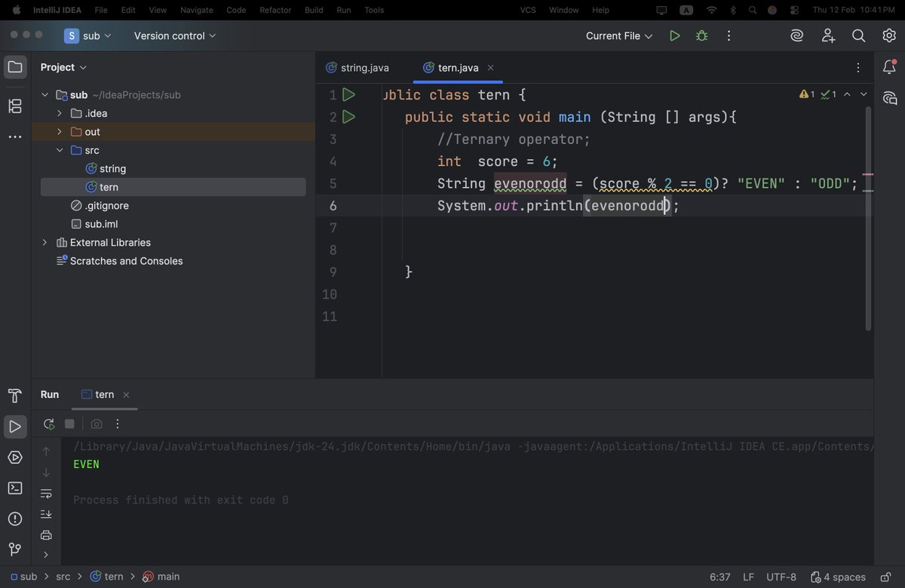The image size is (905, 588).
Task: Open the Refactor menu
Action: [x=275, y=10]
